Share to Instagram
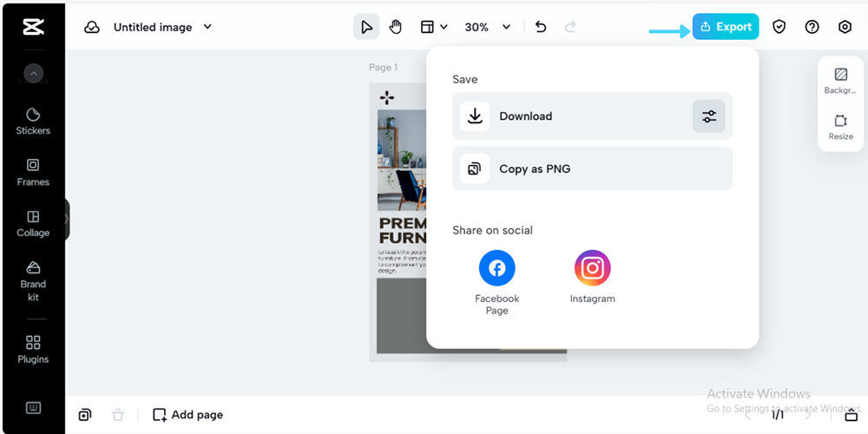 tap(592, 277)
